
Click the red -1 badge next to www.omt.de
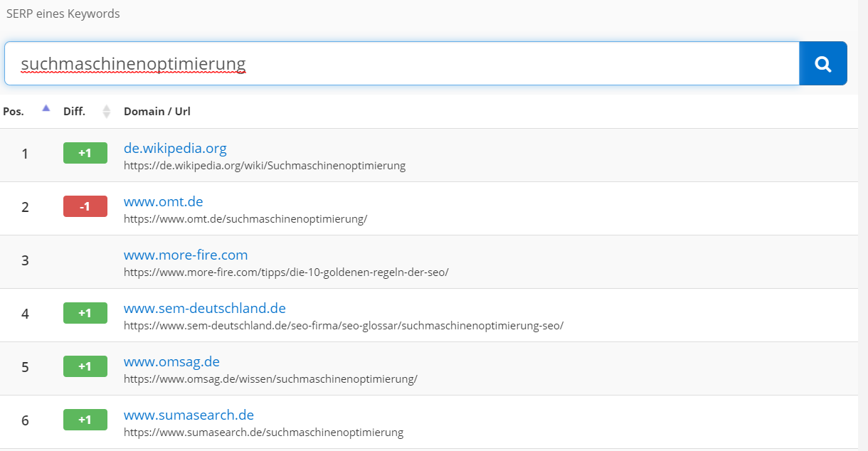pos(85,206)
